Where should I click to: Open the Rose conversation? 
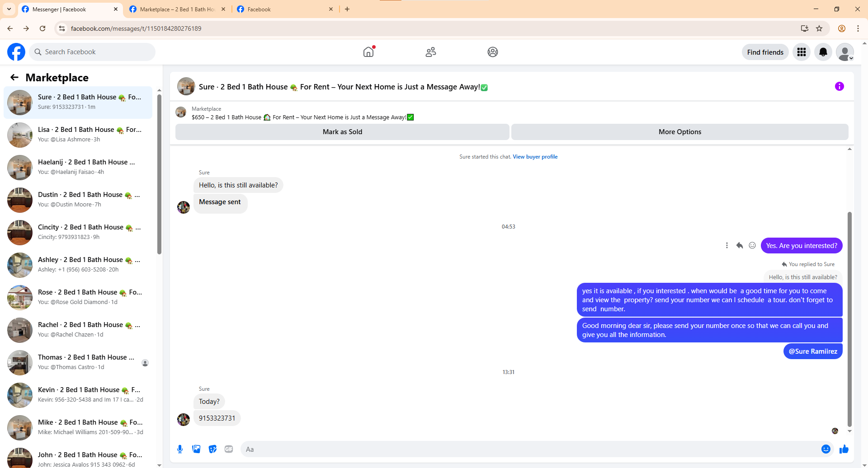click(x=78, y=297)
